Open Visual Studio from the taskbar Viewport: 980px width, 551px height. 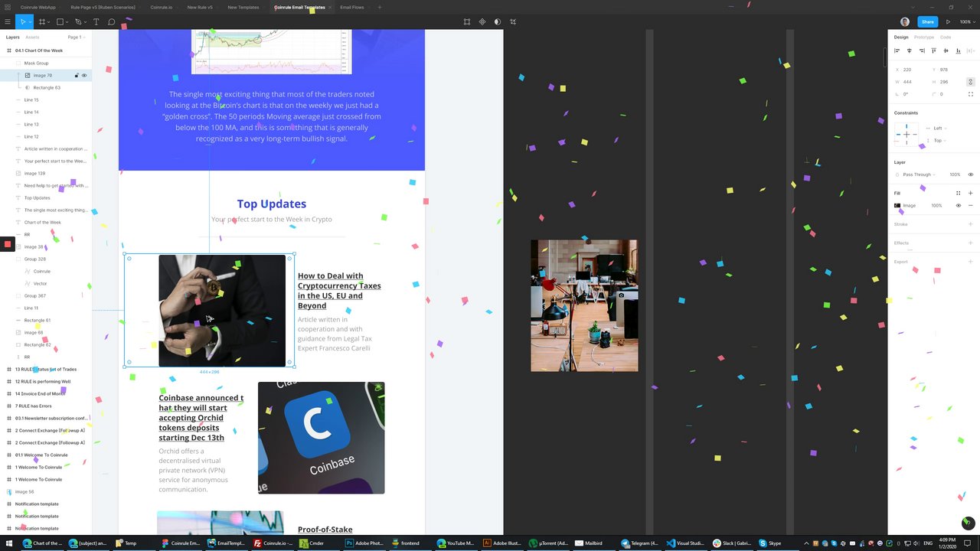coord(684,543)
